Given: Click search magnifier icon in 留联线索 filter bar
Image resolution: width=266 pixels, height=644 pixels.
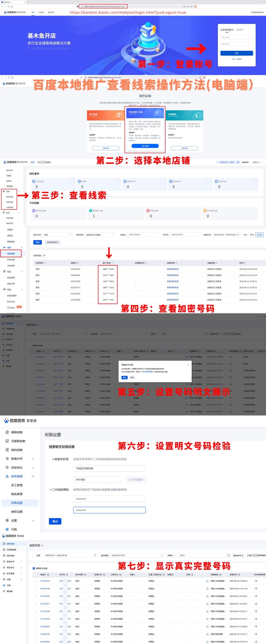Looking at the screenshot, I should point(228,555).
